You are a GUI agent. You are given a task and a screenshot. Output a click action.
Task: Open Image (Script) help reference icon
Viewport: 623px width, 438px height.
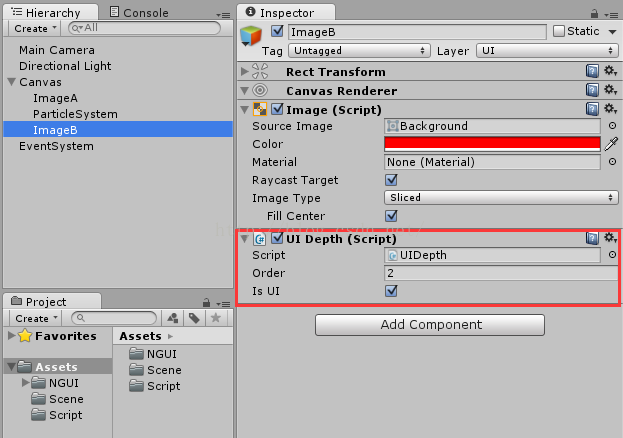coord(592,109)
